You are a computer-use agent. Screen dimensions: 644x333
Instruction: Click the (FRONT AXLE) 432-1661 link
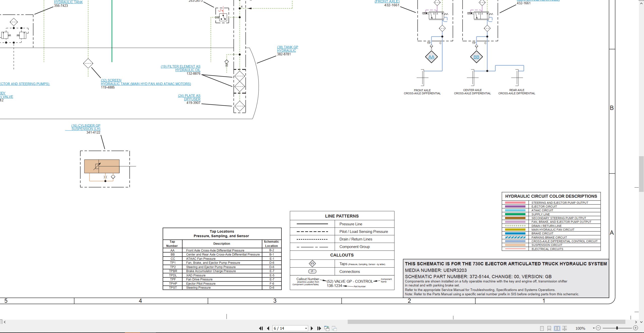click(387, 2)
